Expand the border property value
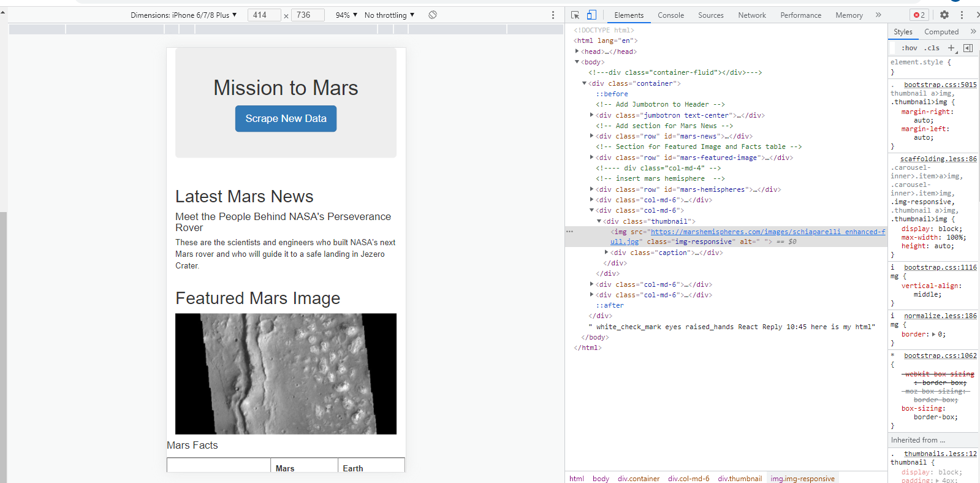980x483 pixels. coord(933,335)
